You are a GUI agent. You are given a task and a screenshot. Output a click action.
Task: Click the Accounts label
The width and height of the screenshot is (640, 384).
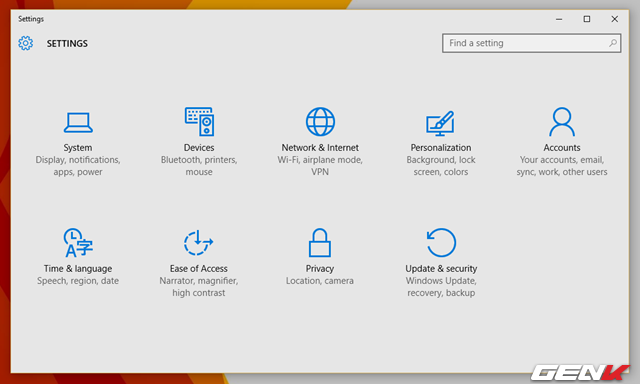(x=562, y=147)
